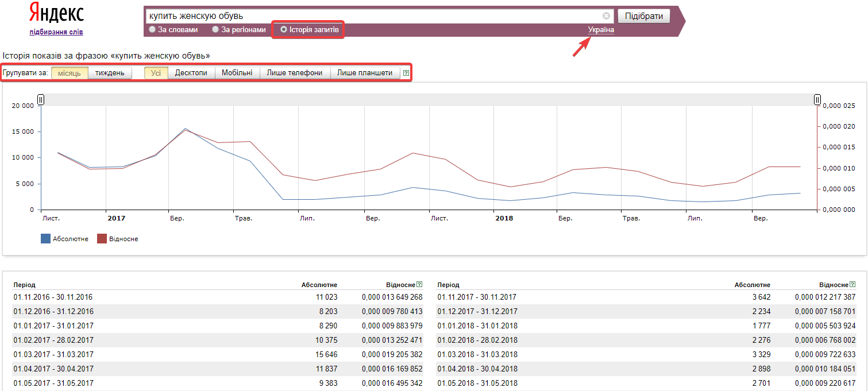Click the 2017 label on chart axis

[116, 218]
